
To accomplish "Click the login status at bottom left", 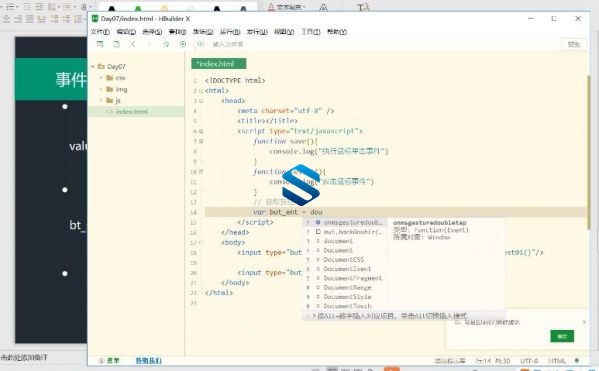I will coord(110,360).
